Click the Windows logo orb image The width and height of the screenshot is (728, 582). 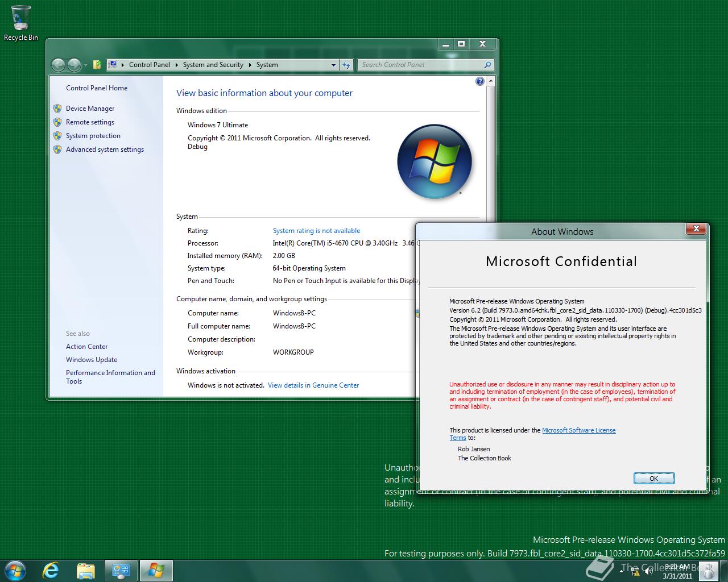point(435,162)
